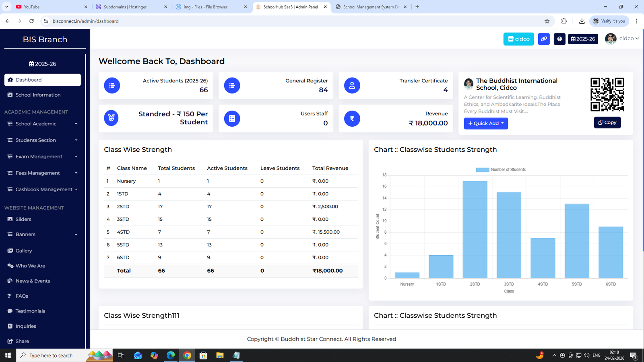Open Chrome from the Windows taskbar
The width and height of the screenshot is (644, 362).
pos(187,356)
